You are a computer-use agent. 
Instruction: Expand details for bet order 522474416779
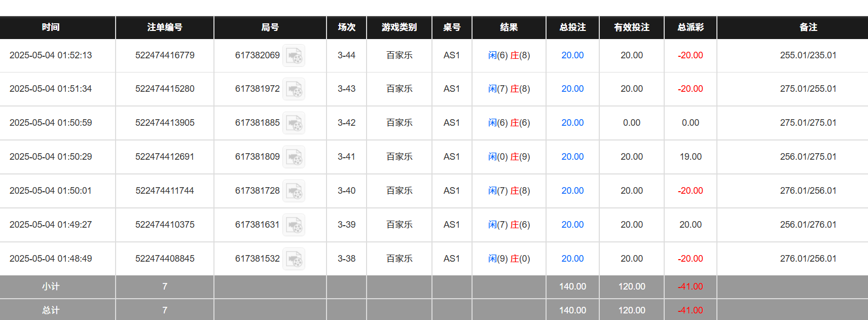pyautogui.click(x=164, y=56)
